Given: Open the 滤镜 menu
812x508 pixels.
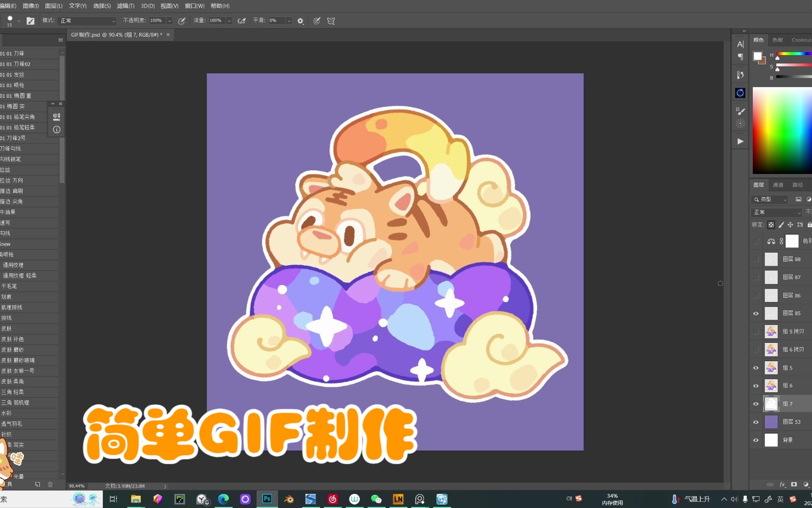Looking at the screenshot, I should (x=125, y=6).
